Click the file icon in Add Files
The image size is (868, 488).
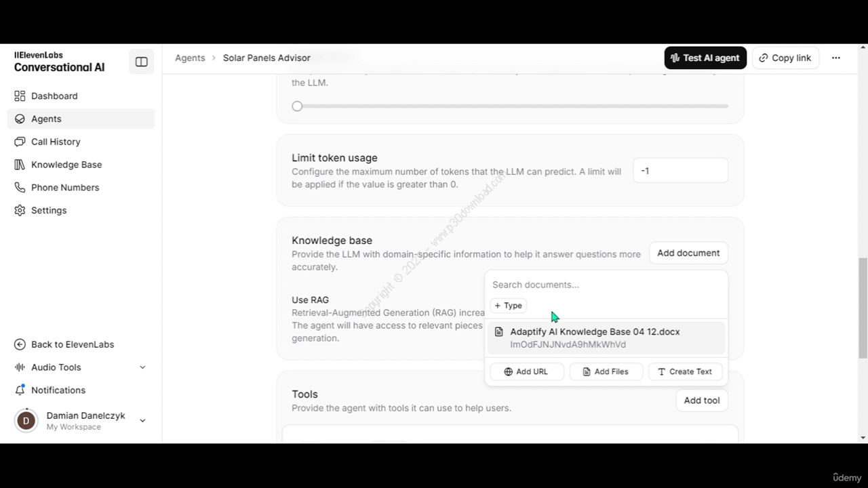(587, 371)
